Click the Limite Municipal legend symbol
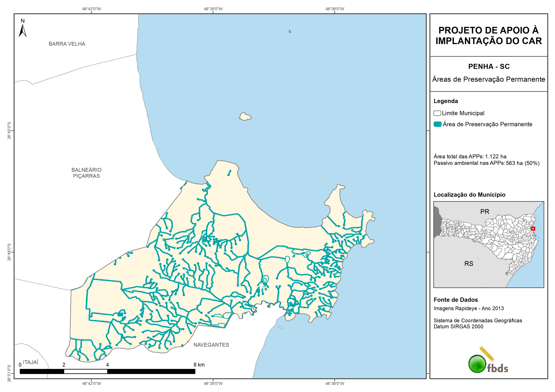This screenshot has height=392, width=555. [x=437, y=113]
